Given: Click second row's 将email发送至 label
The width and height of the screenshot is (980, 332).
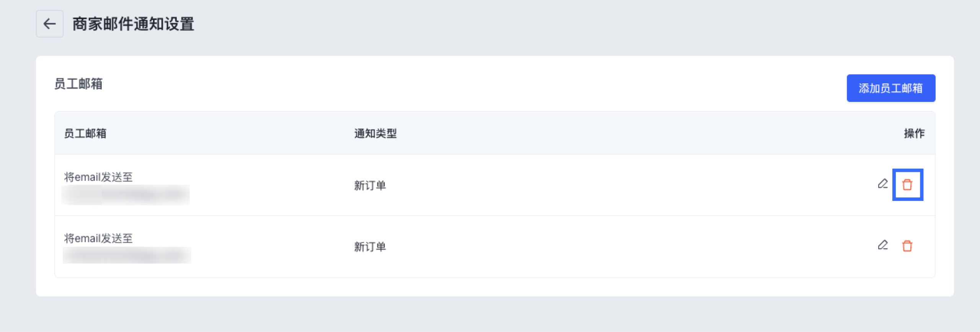Looking at the screenshot, I should pos(98,238).
